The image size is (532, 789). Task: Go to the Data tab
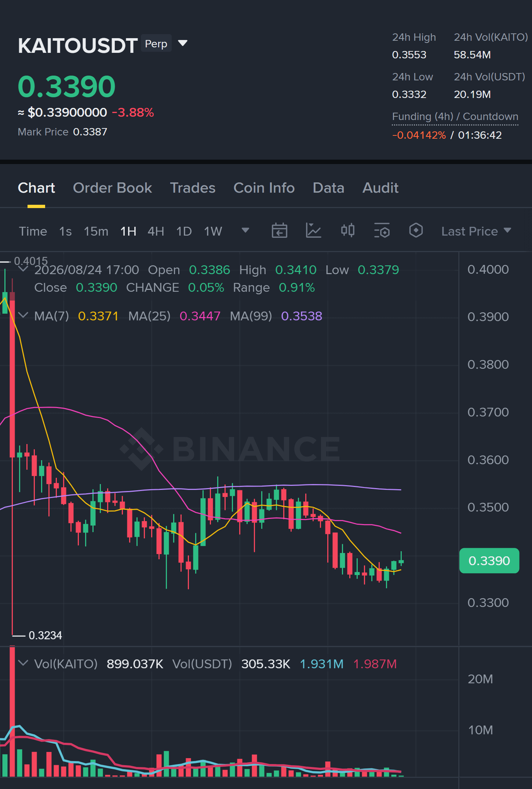pyautogui.click(x=328, y=188)
